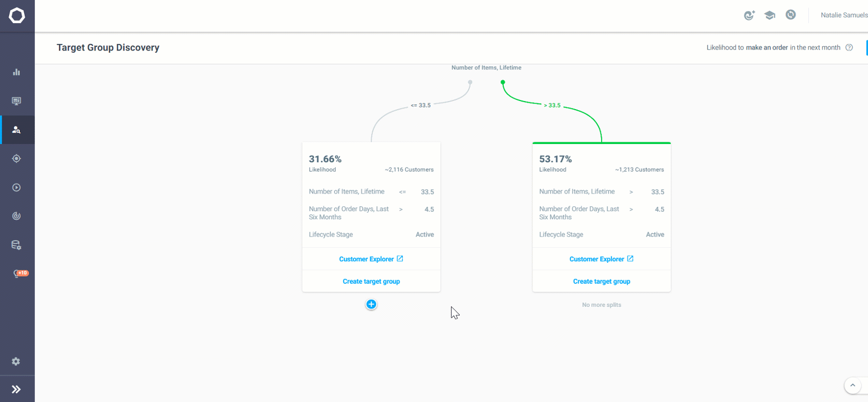Open the monitor presentation sidebar icon
Screen dimensions: 868x402
pyautogui.click(x=17, y=101)
